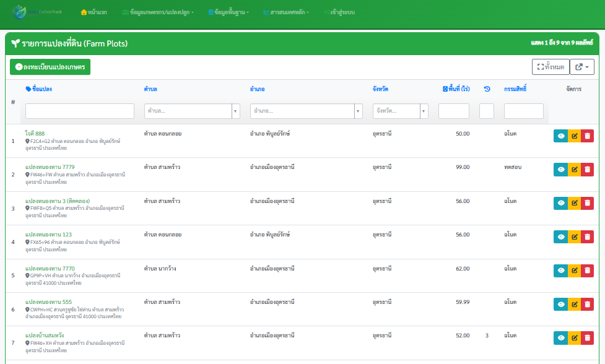Screen dimensions: 605x364
Task: Click the Green CarbonTrack logo
Action: coord(37,12)
